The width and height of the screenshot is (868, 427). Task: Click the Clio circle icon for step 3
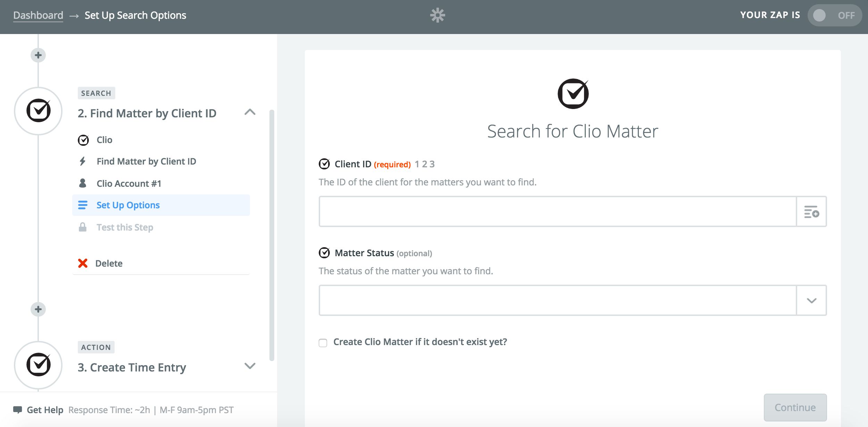tap(39, 365)
